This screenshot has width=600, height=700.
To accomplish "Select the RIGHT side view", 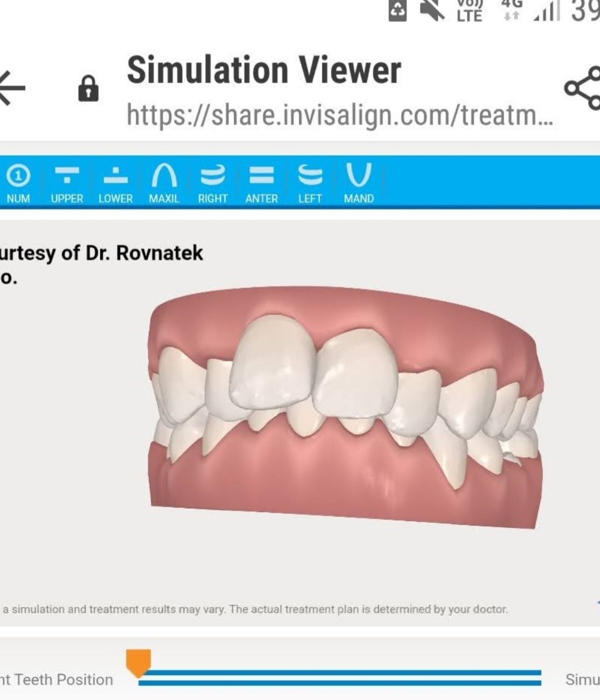I will pos(213,183).
